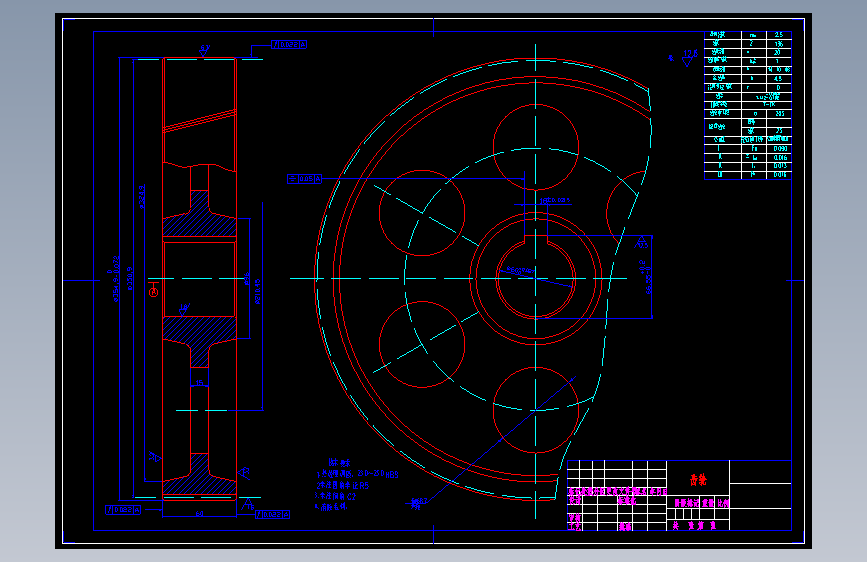Select the HBS hardness technical note line
Viewport: 867px width, 562px height.
(x=357, y=474)
